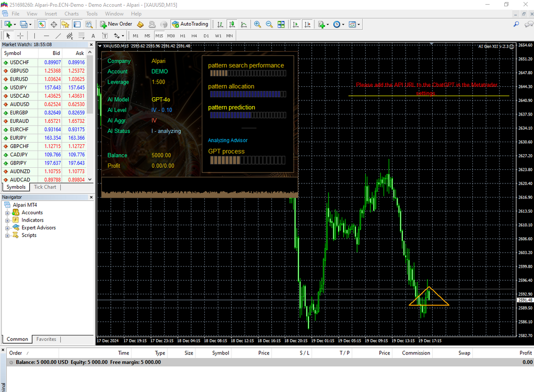Screen dimensions: 534x392
Task: Toggle the Market Watch window icon
Action: [42, 24]
